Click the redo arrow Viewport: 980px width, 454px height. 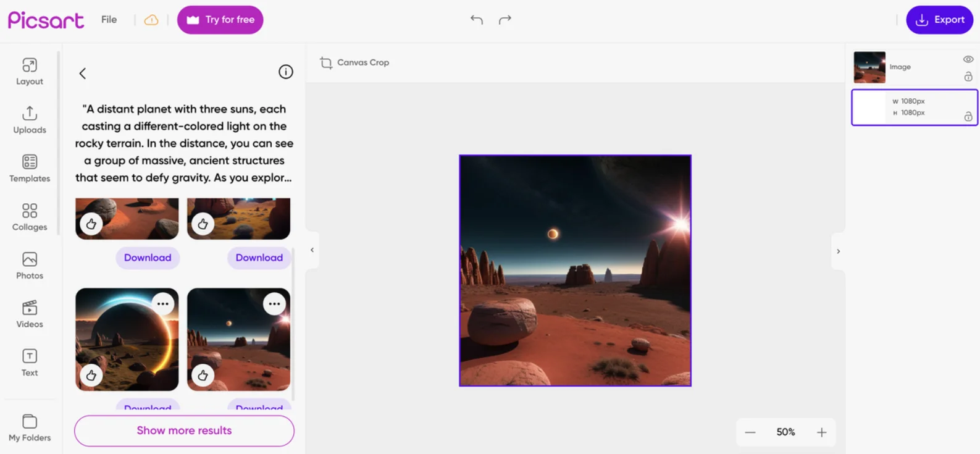click(505, 20)
